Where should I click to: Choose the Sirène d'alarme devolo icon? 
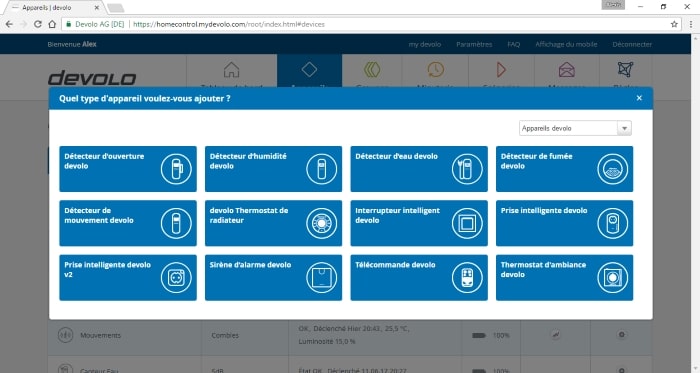[x=321, y=278]
